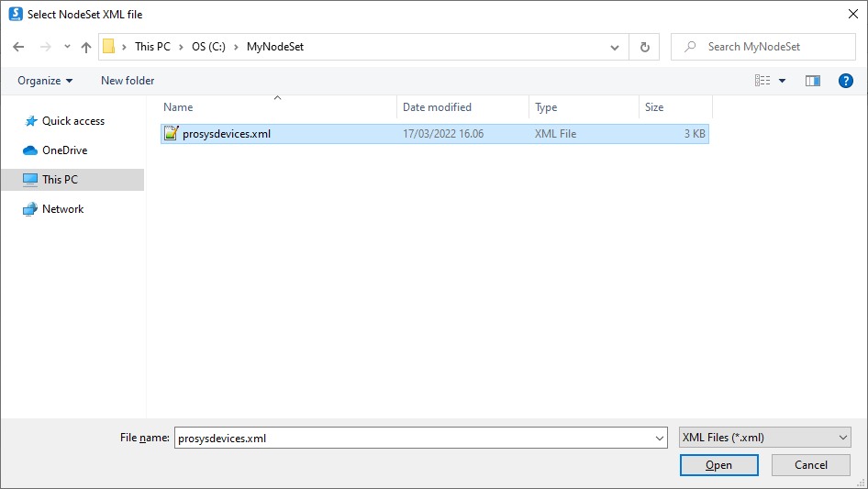Click the Back navigation arrow
Viewport: 868px width, 489px height.
pyautogui.click(x=18, y=47)
